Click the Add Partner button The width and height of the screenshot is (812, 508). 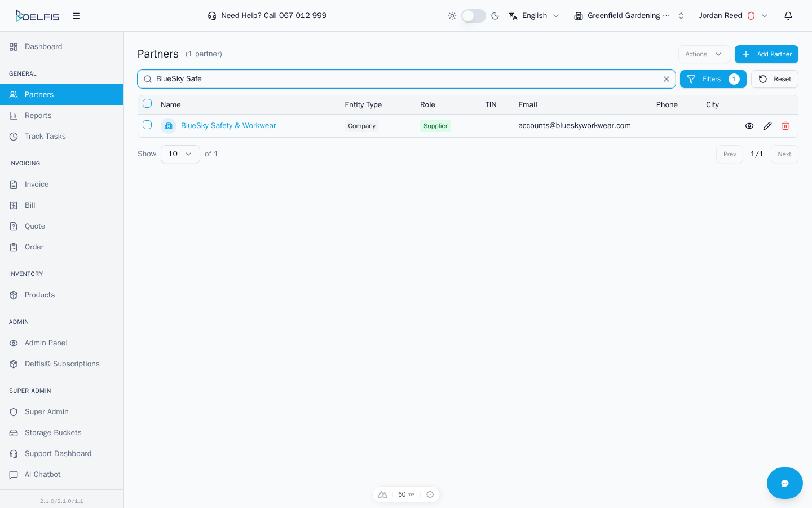(x=766, y=54)
